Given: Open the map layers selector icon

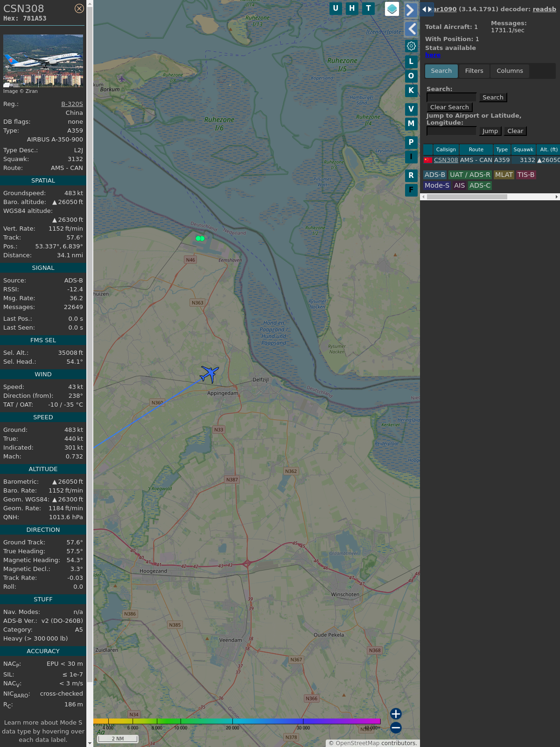Looking at the screenshot, I should coord(392,9).
